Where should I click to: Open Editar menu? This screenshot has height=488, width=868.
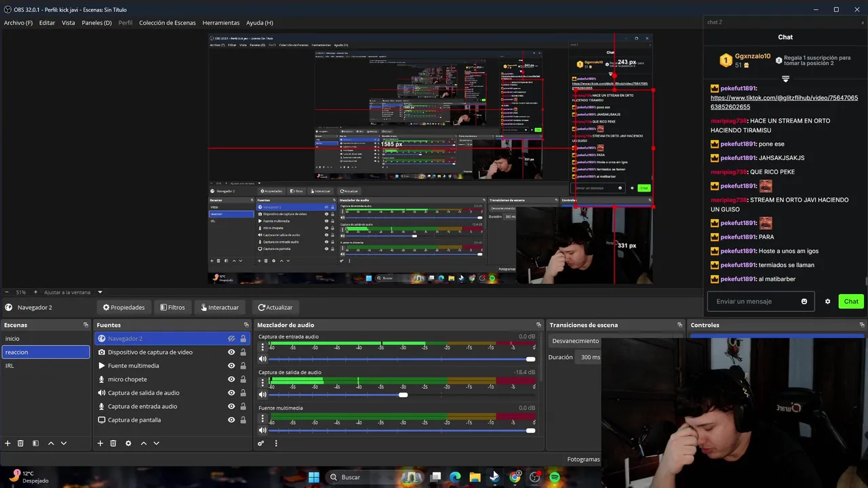pyautogui.click(x=47, y=22)
